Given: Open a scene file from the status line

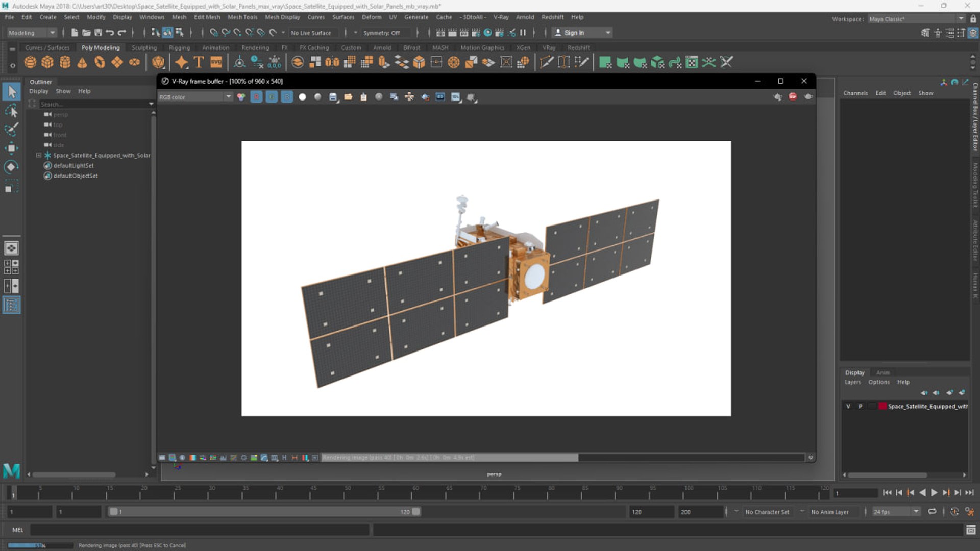Looking at the screenshot, I should [x=86, y=33].
